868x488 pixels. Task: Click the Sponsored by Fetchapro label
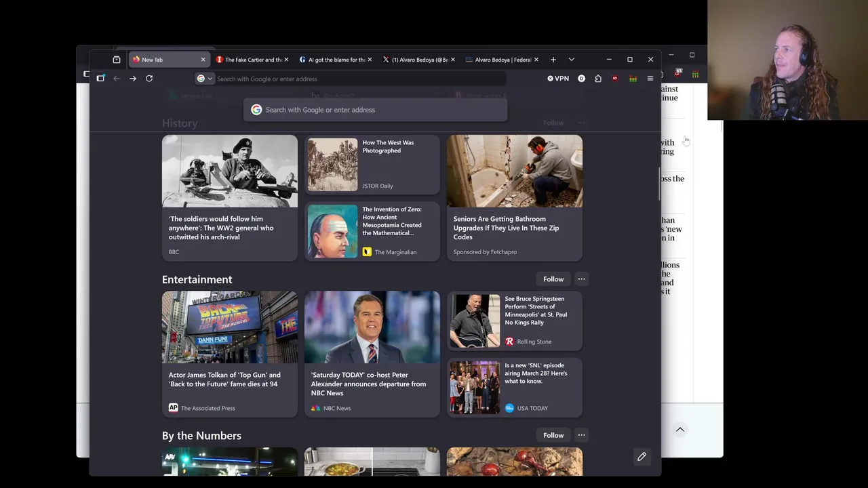point(485,252)
